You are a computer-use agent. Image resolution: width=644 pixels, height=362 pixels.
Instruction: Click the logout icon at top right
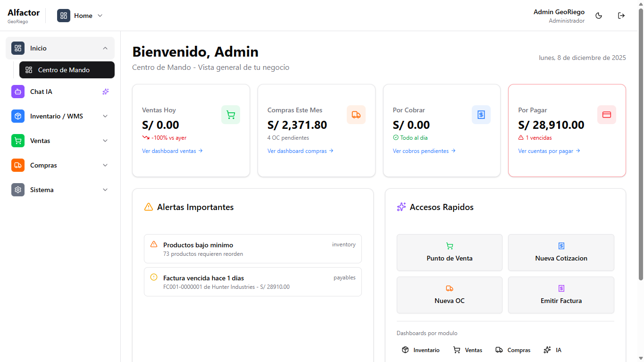coord(621,15)
